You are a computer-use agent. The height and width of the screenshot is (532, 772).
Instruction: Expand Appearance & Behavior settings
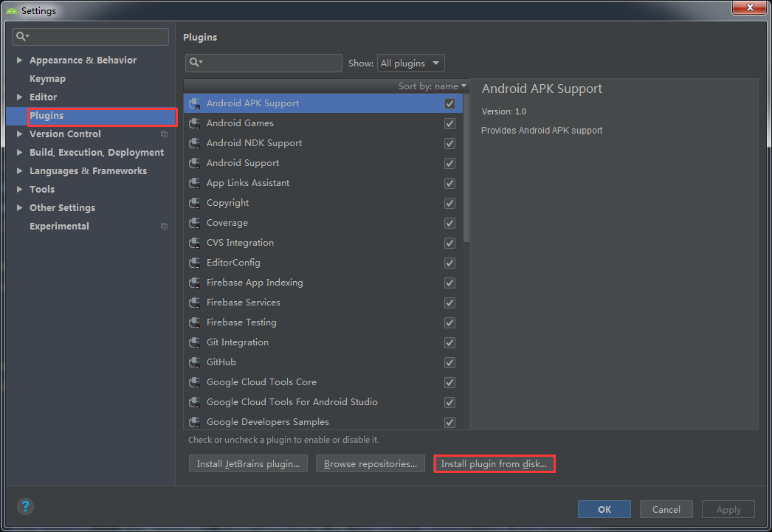tap(19, 60)
